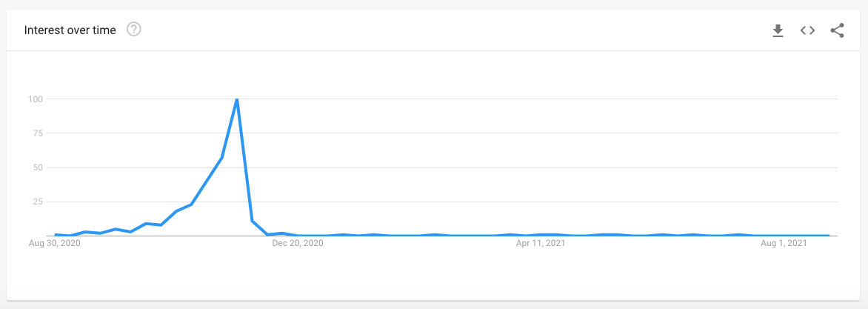Click the 50 y-axis label

[x=39, y=167]
